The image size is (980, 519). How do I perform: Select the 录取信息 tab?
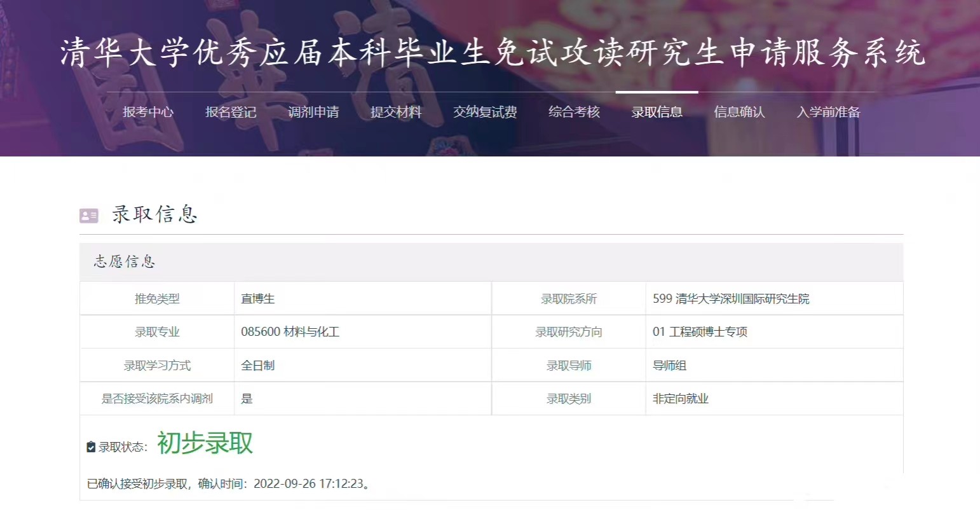click(x=657, y=112)
